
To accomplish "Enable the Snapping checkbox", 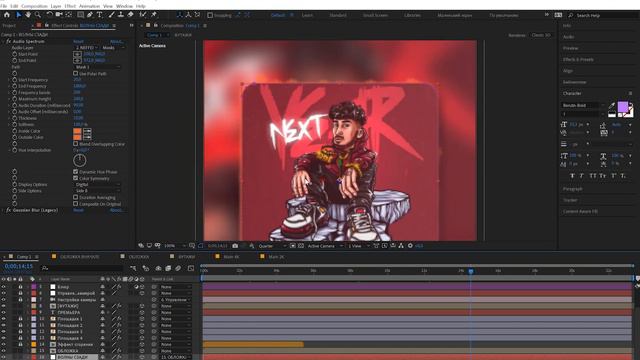I will [210, 15].
